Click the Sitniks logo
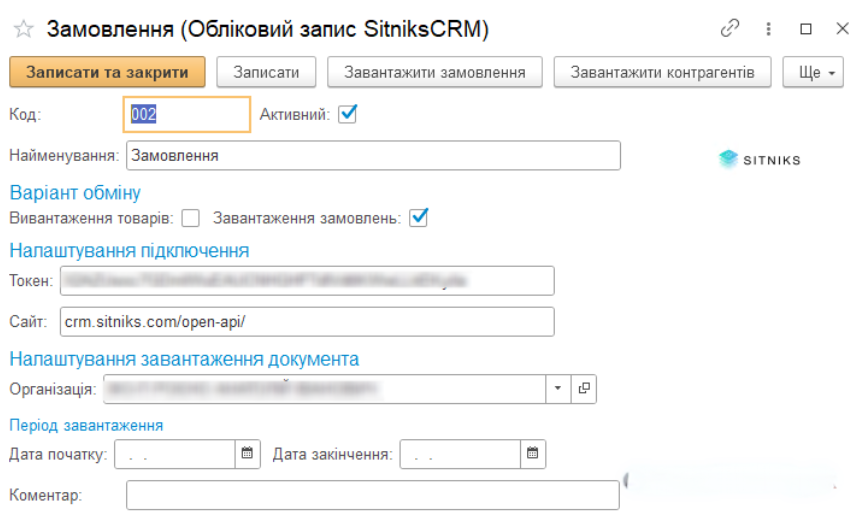This screenshot has width=855, height=522. click(x=759, y=159)
